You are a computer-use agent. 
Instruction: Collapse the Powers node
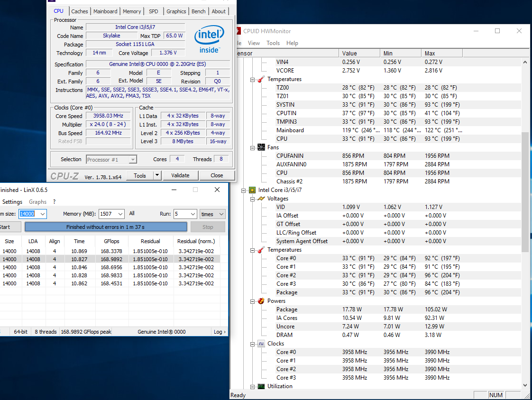(252, 301)
